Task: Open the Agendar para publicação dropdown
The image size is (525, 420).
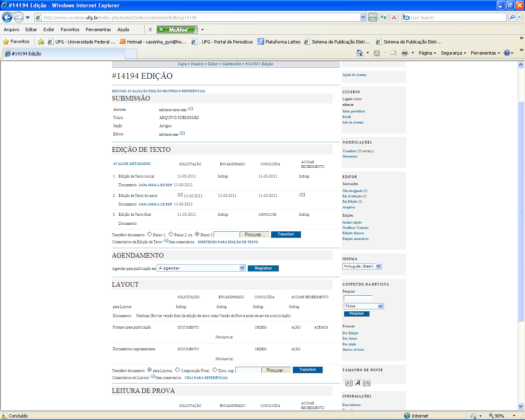Action: (201, 268)
